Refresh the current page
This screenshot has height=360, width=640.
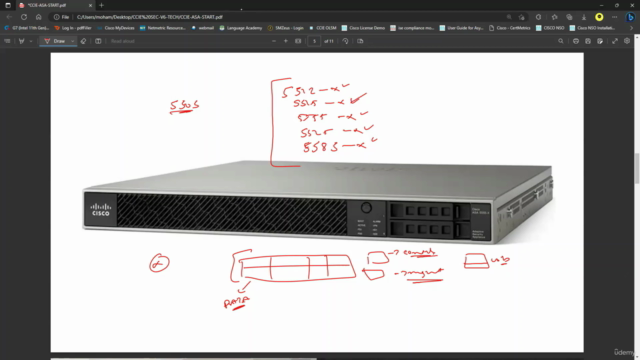pyautogui.click(x=24, y=17)
